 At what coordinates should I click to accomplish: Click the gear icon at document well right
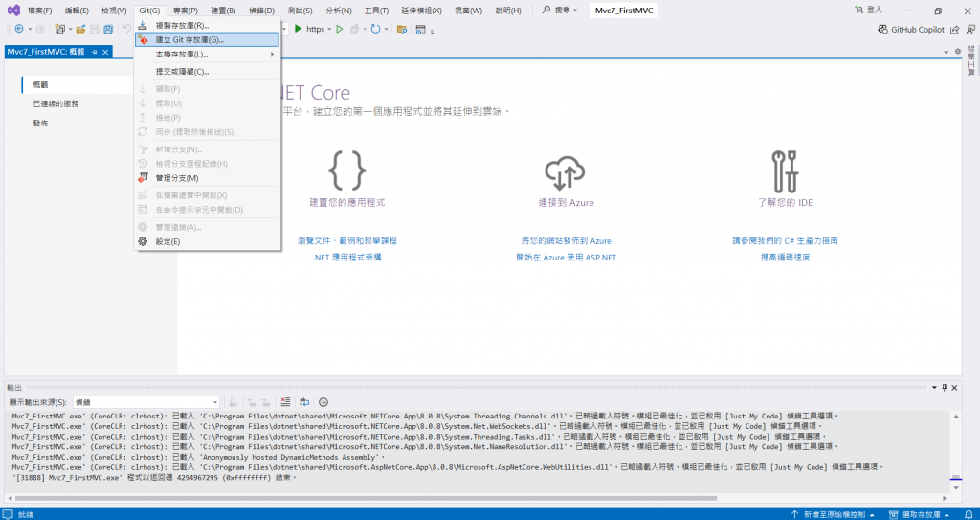pyautogui.click(x=957, y=52)
